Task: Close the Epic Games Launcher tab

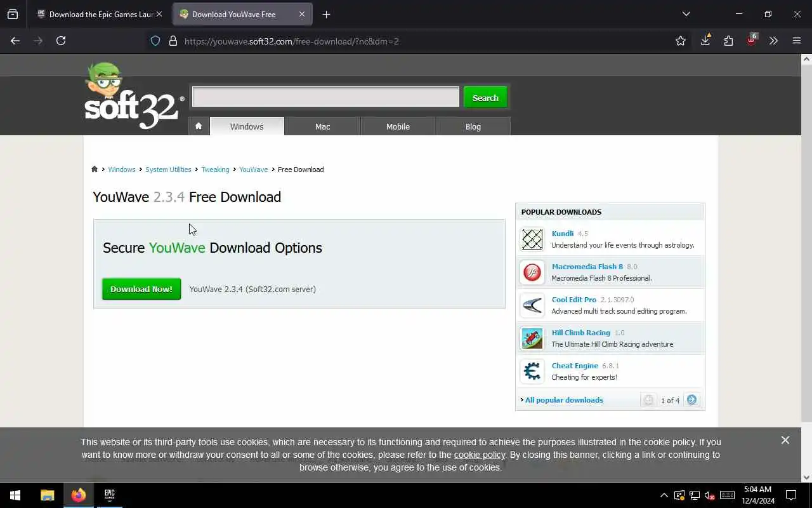Action: click(x=159, y=14)
